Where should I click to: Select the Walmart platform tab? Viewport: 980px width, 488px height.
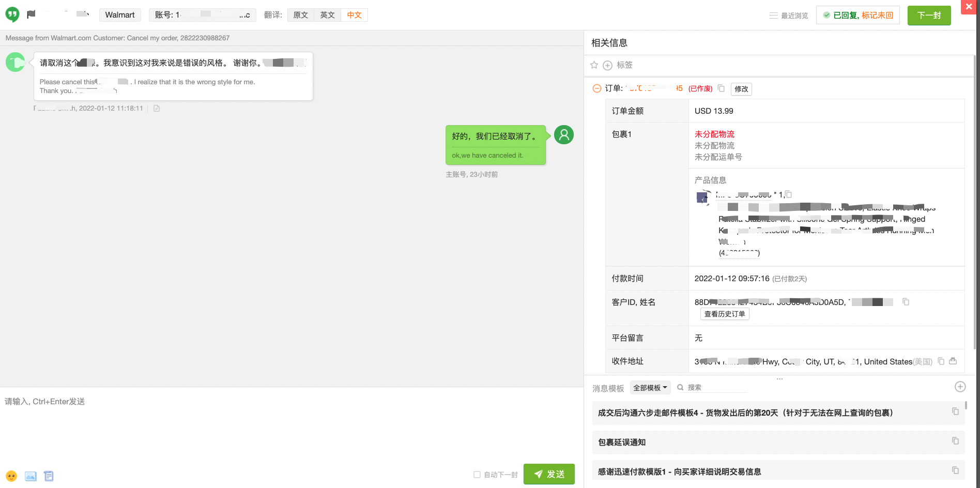(x=120, y=15)
